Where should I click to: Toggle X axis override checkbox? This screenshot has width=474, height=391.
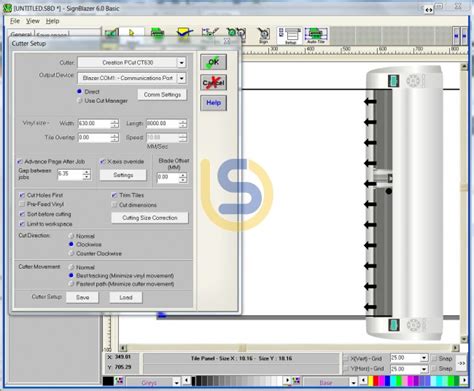[x=103, y=162]
